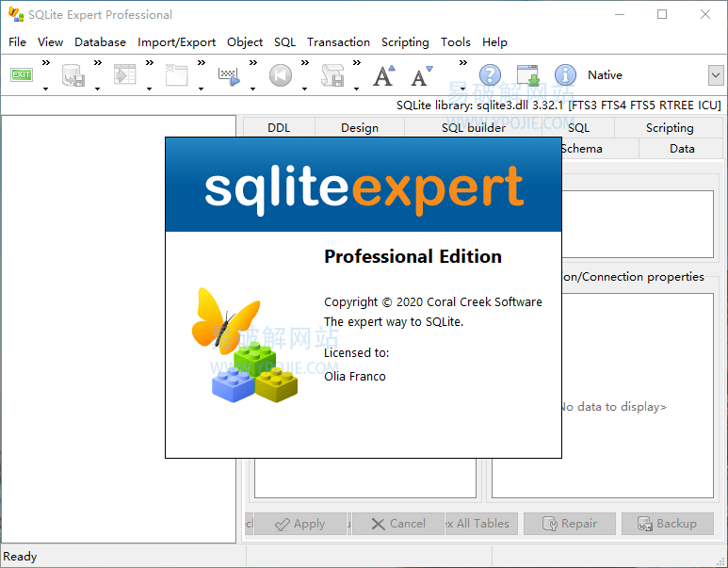Click the green Exit toolbar icon
728x568 pixels.
(22, 74)
